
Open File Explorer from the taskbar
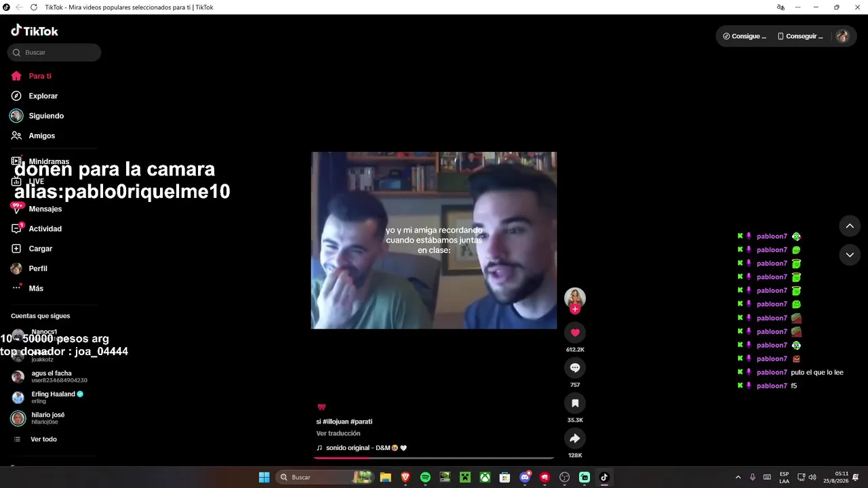pyautogui.click(x=386, y=477)
